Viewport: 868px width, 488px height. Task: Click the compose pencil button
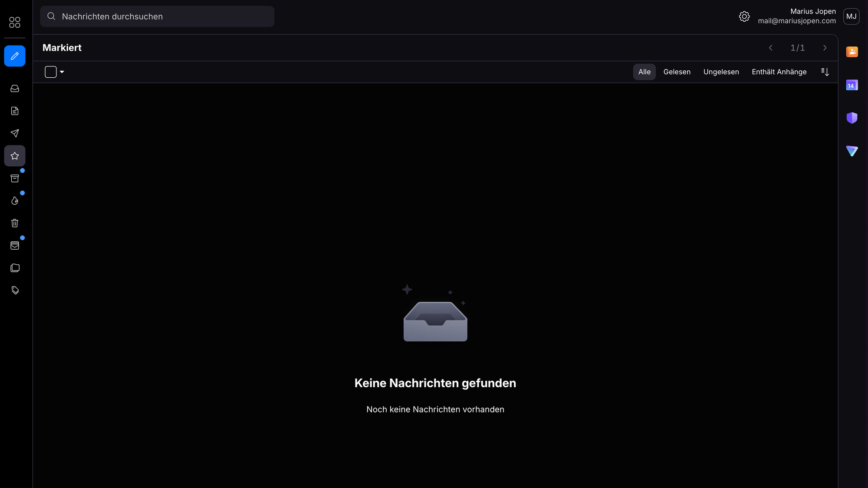(x=15, y=56)
